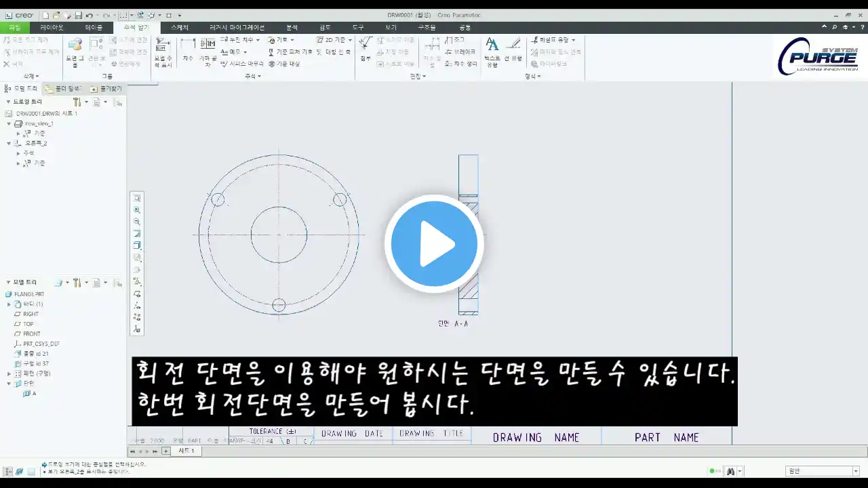
Task: Select the FRONT datum plane item
Action: click(27, 333)
